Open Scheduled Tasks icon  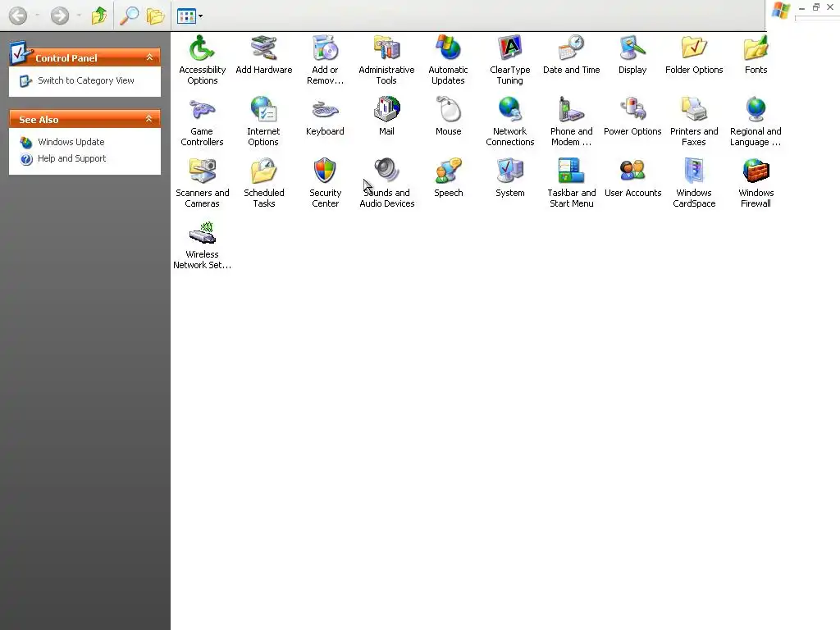(x=263, y=171)
